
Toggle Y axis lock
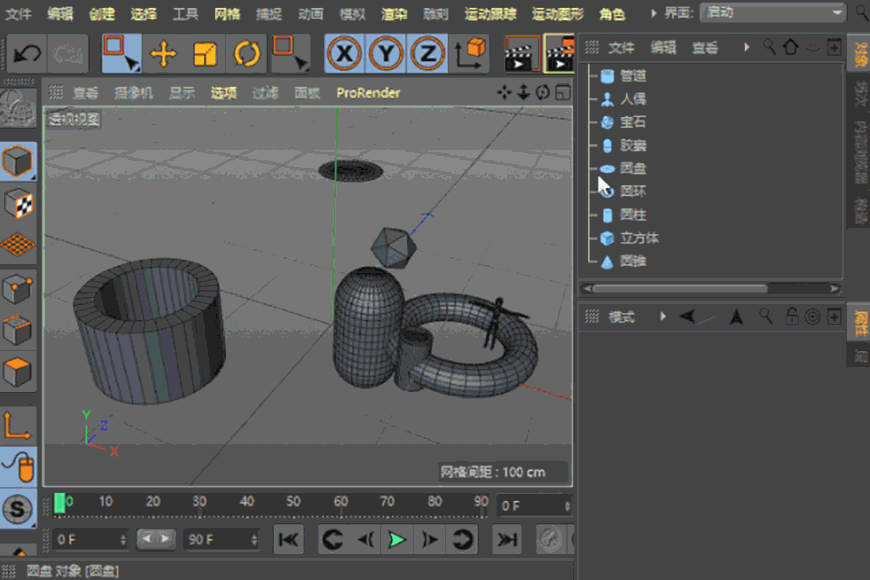point(386,54)
